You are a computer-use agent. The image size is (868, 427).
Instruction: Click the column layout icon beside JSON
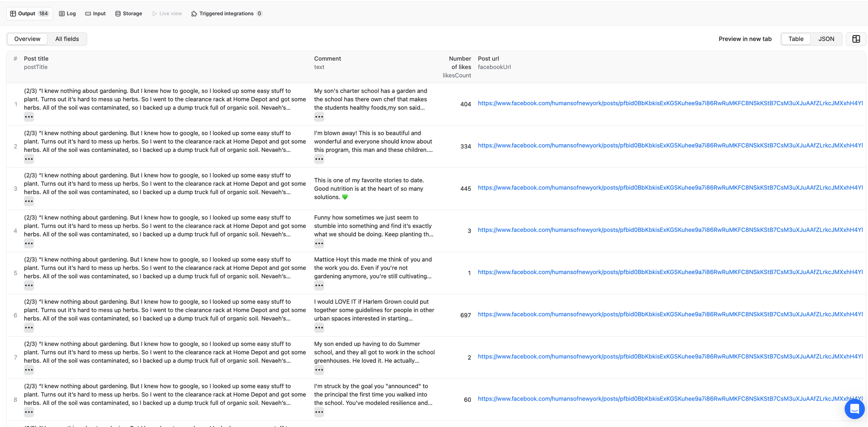(x=856, y=39)
